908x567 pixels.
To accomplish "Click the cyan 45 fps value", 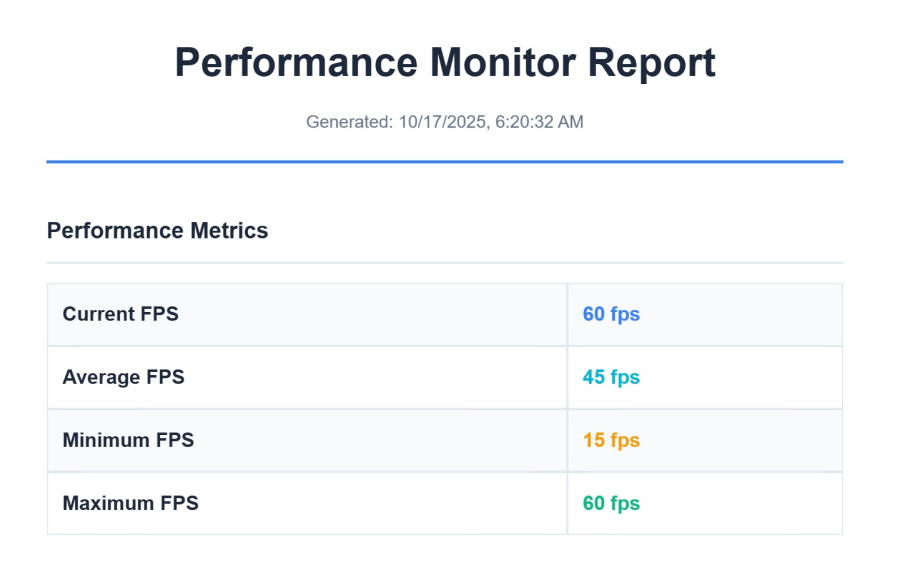I will [611, 377].
